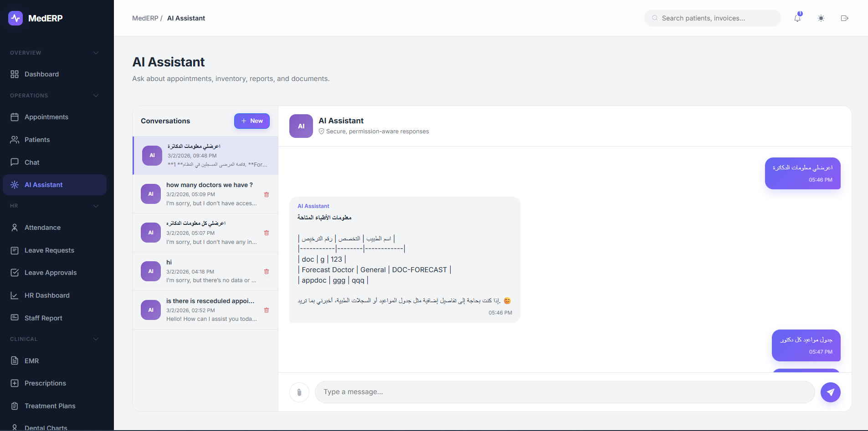
Task: Collapse the Clinical sidebar section
Action: (x=96, y=339)
